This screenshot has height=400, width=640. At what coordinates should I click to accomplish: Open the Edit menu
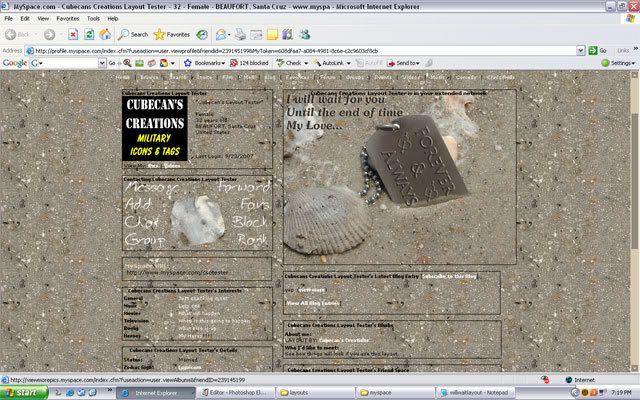click(25, 18)
